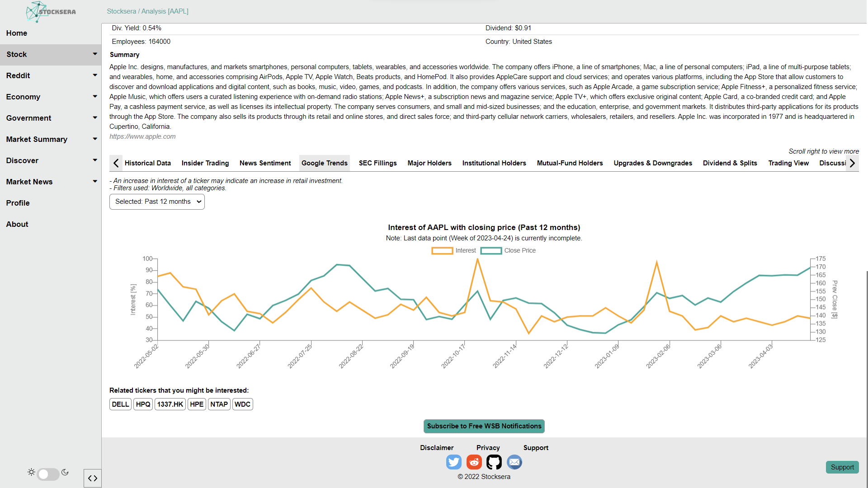
Task: Open the apple.com website link
Action: click(142, 136)
